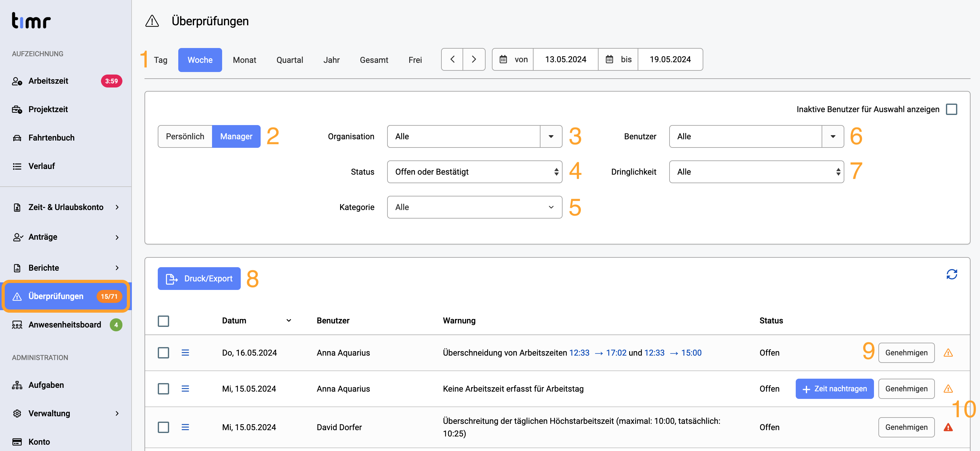Select the Quartal period tab

pos(290,60)
